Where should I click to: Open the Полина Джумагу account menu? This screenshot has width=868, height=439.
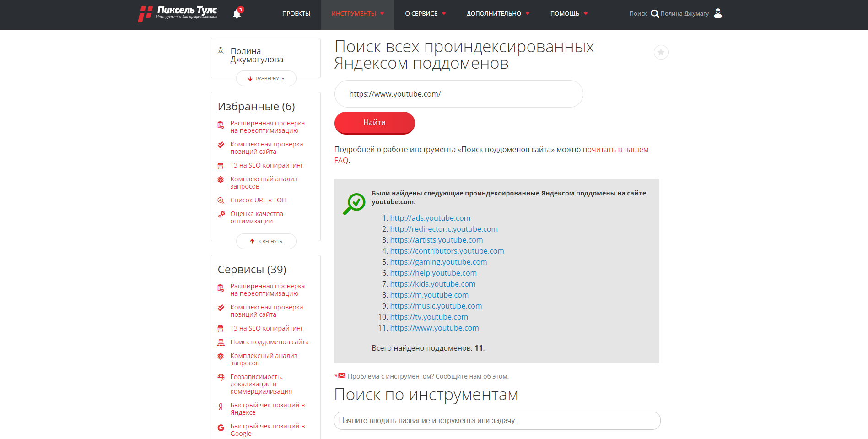click(x=685, y=14)
